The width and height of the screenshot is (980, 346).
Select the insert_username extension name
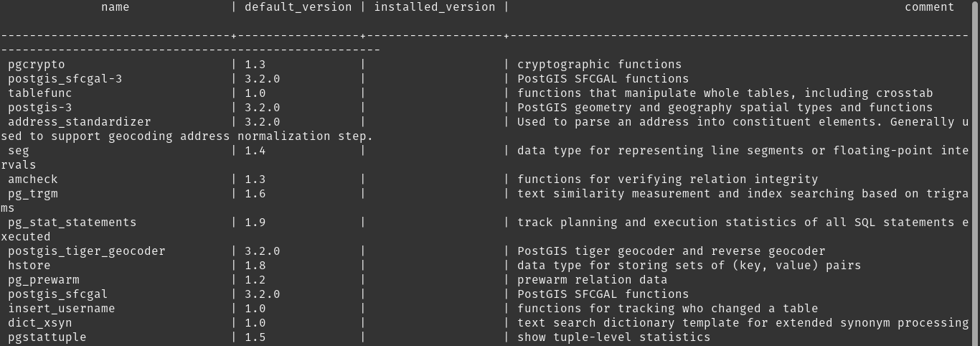tap(62, 309)
